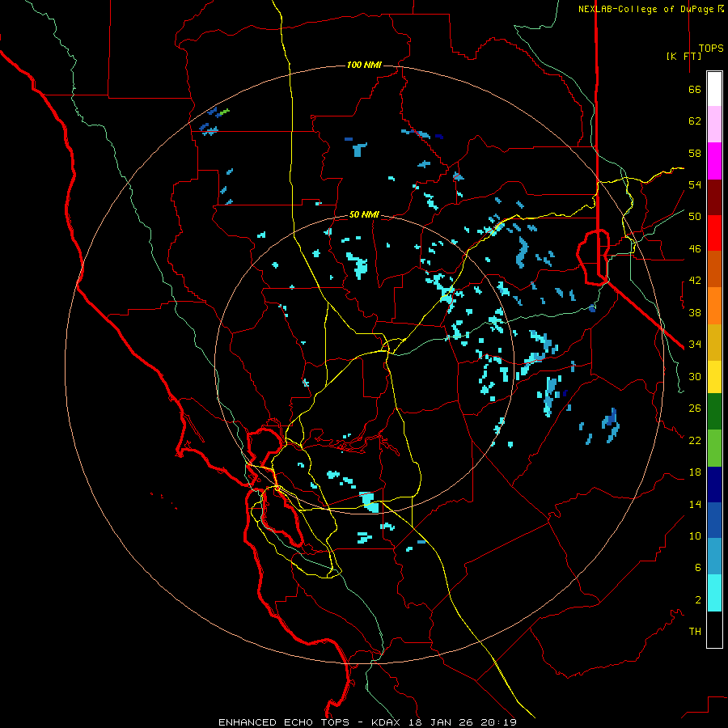Image resolution: width=728 pixels, height=728 pixels.
Task: Select the 22 legend value
Action: coord(695,440)
